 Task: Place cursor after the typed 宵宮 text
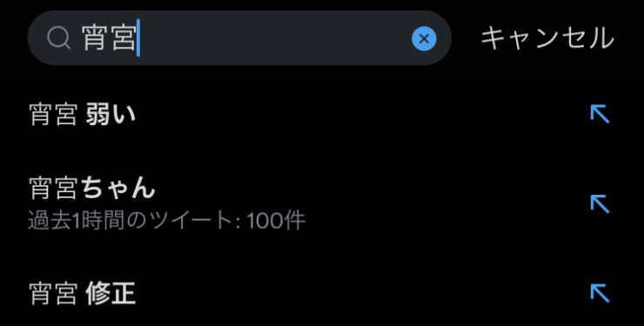[x=138, y=37]
